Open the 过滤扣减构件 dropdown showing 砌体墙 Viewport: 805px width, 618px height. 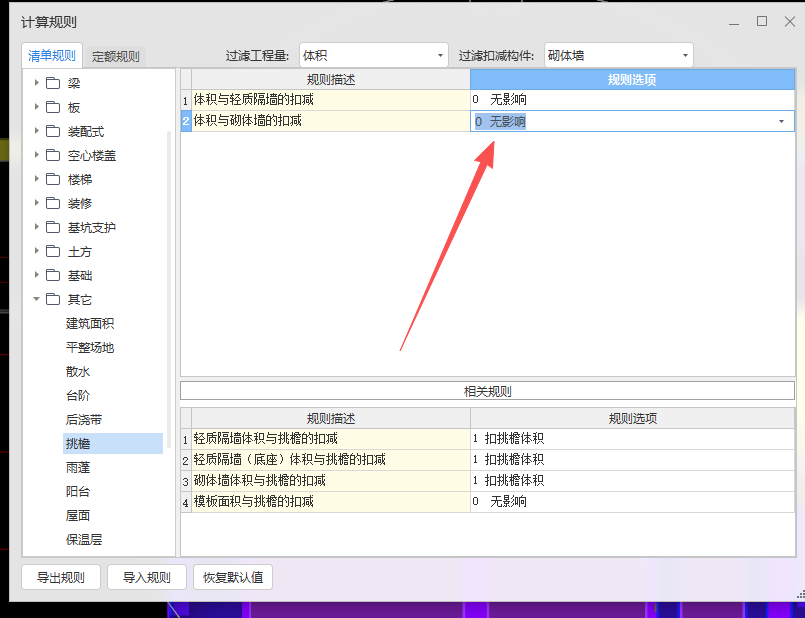683,55
